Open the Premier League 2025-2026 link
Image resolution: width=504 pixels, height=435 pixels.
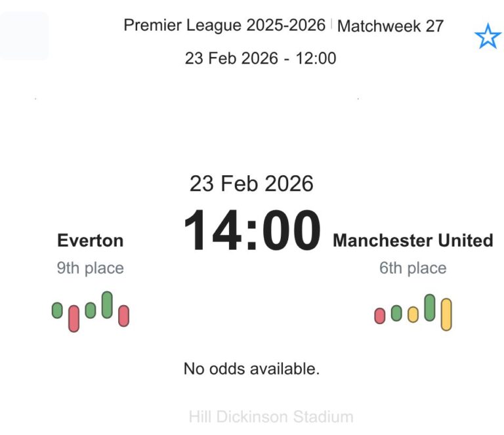point(224,26)
